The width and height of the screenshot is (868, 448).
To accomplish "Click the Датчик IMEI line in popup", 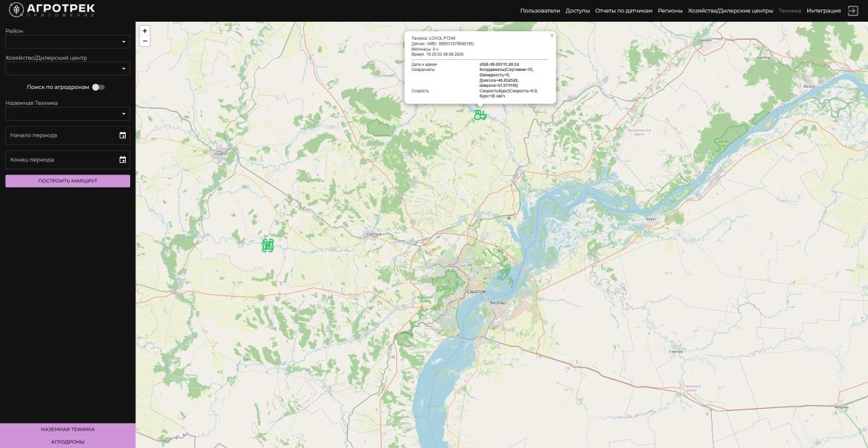I will point(443,43).
